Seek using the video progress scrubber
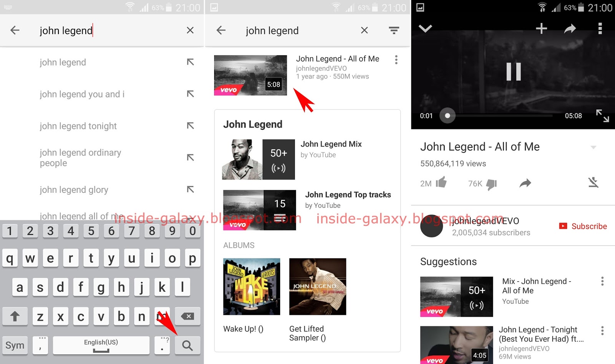The width and height of the screenshot is (615, 364). point(447,116)
